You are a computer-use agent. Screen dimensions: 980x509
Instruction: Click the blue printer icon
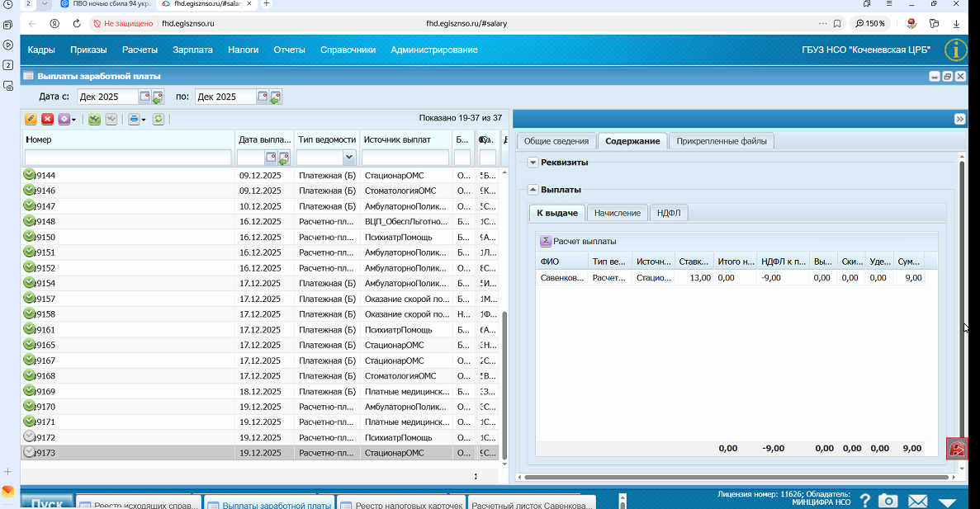[x=134, y=119]
